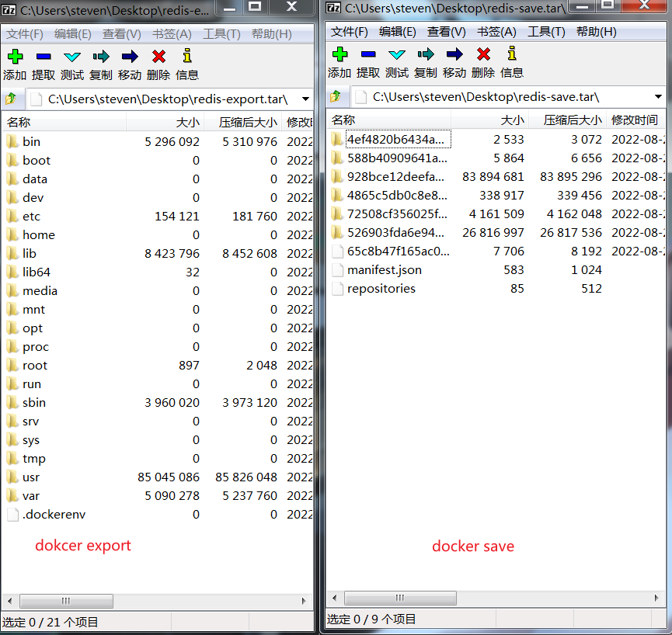Click red Delete X icon in redis-save window
Viewport: 672px width, 635px height.
pyautogui.click(x=483, y=54)
